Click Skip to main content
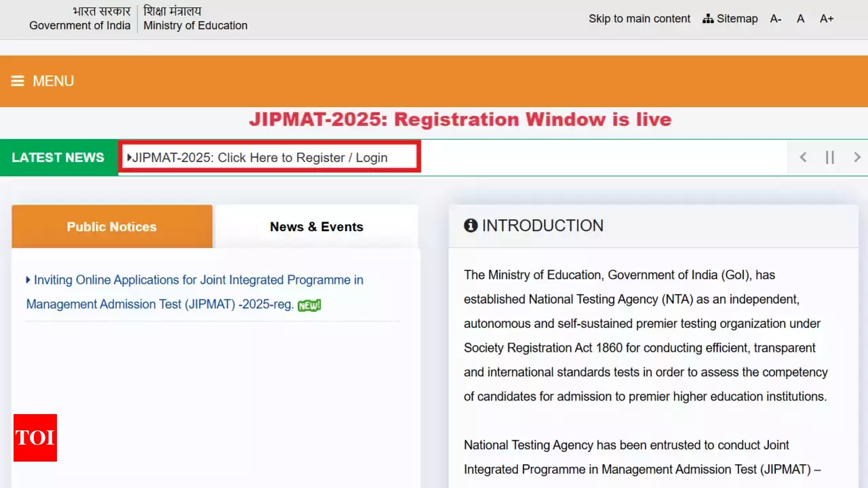This screenshot has width=868, height=488. (x=639, y=19)
